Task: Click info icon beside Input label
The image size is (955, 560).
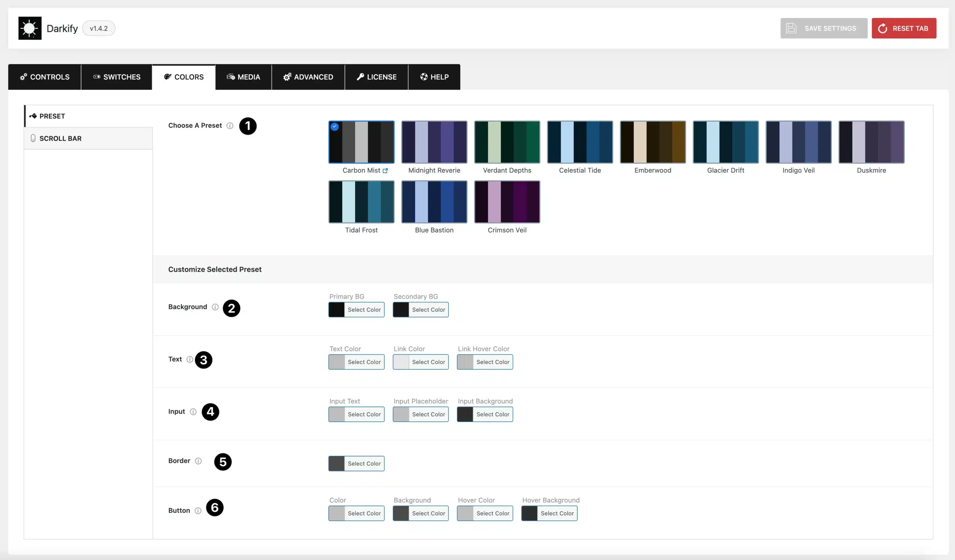Action: (193, 412)
